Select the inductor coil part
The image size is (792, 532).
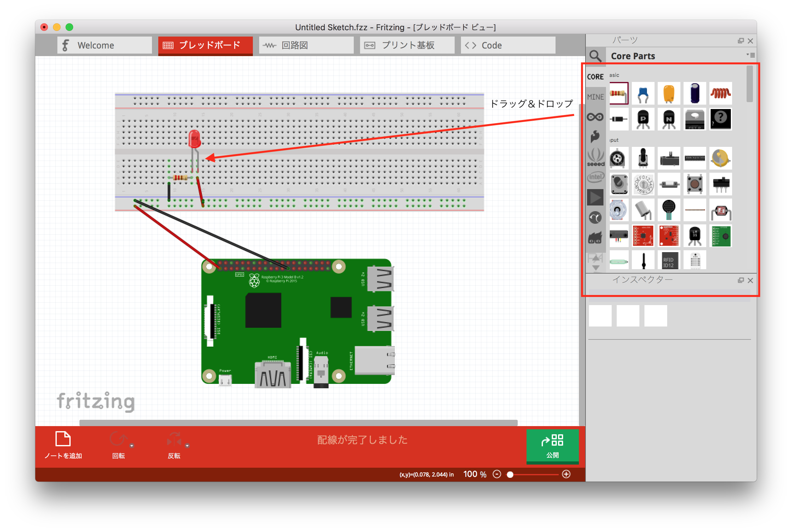click(x=720, y=93)
